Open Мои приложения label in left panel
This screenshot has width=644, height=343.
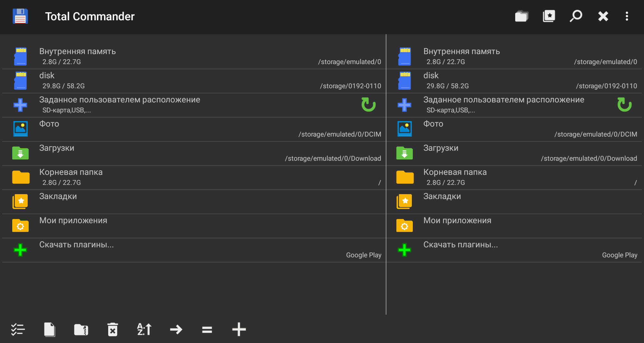point(73,221)
